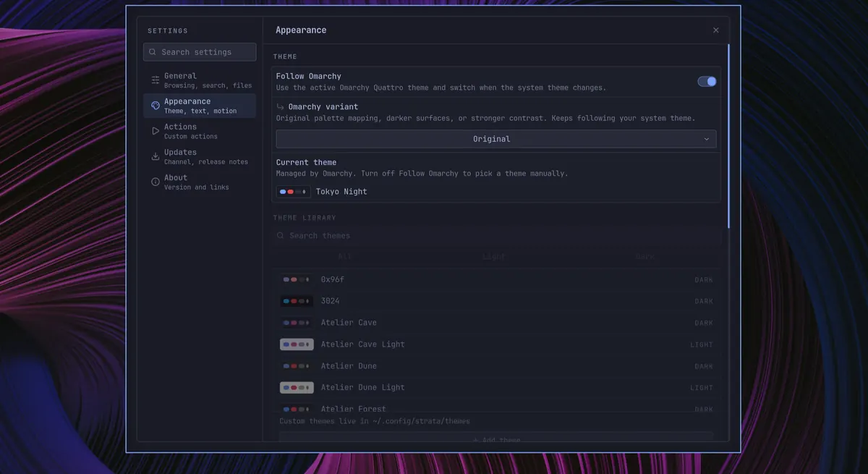Screen dimensions: 868x474
Task: Click the magnifier icon in Search themes
Action: pyautogui.click(x=281, y=235)
